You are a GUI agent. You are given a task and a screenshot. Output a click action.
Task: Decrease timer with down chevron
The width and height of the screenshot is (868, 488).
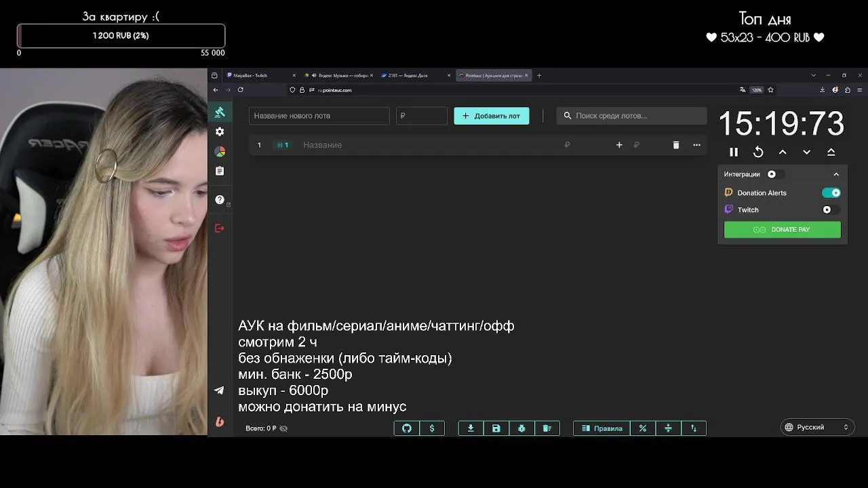[x=807, y=152]
